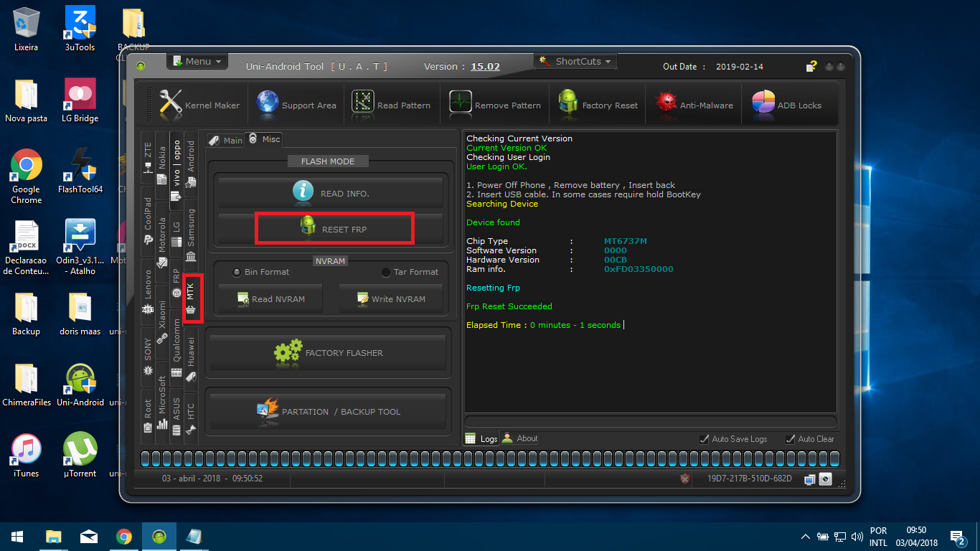Open Chrome from the Windows taskbar
The height and width of the screenshot is (551, 980).
coord(124,536)
